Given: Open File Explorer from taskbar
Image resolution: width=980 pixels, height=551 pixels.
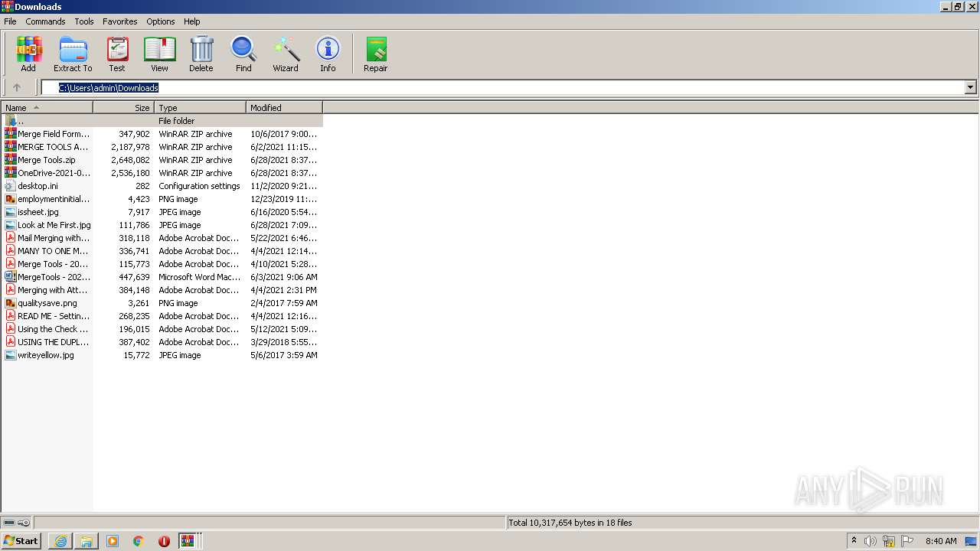Looking at the screenshot, I should click(x=87, y=541).
